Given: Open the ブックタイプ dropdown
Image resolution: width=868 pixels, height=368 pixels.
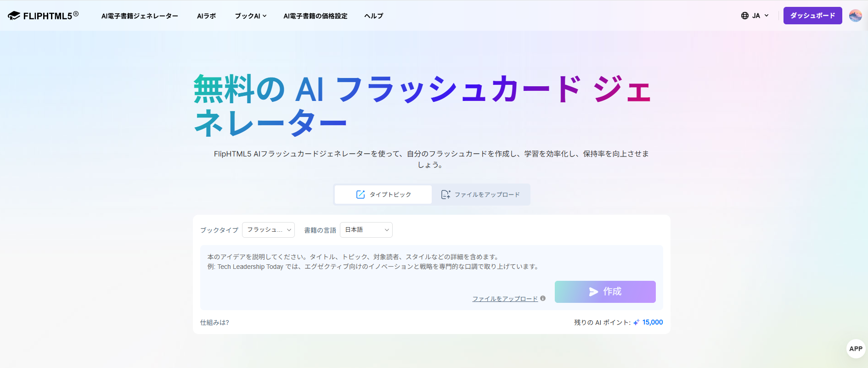Looking at the screenshot, I should 268,230.
